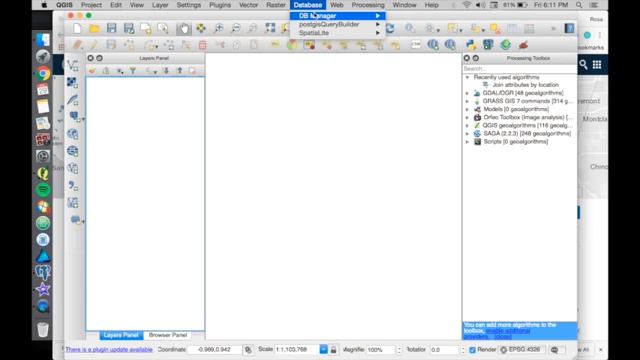Click the Add SpatiaLite Layer feather icon
This screenshot has width=640, height=360.
(73, 100)
